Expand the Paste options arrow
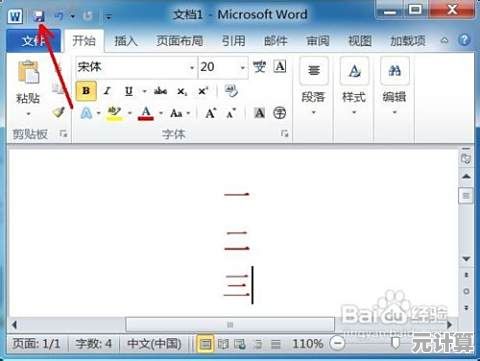Viewport: 480px width, 361px height. [x=29, y=114]
